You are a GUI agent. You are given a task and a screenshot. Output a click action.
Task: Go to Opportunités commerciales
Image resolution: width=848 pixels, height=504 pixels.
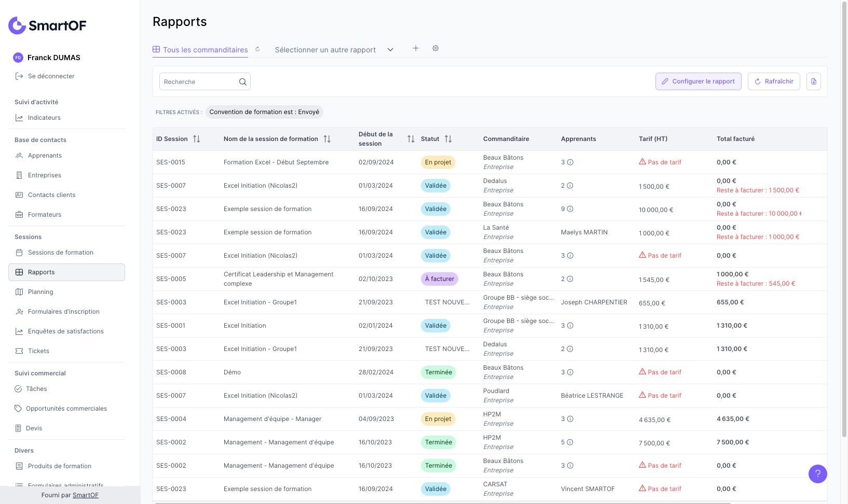coord(66,409)
